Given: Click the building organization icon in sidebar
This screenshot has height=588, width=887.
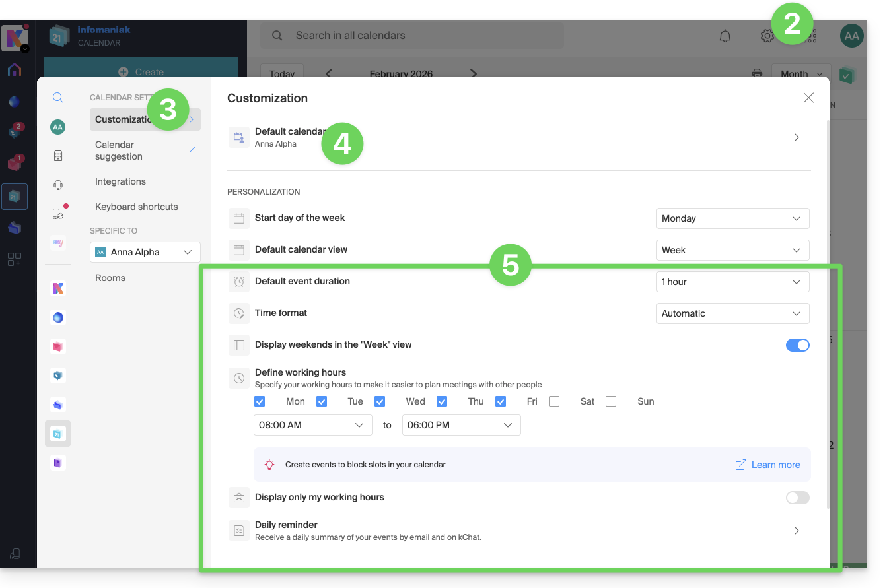Looking at the screenshot, I should [58, 156].
